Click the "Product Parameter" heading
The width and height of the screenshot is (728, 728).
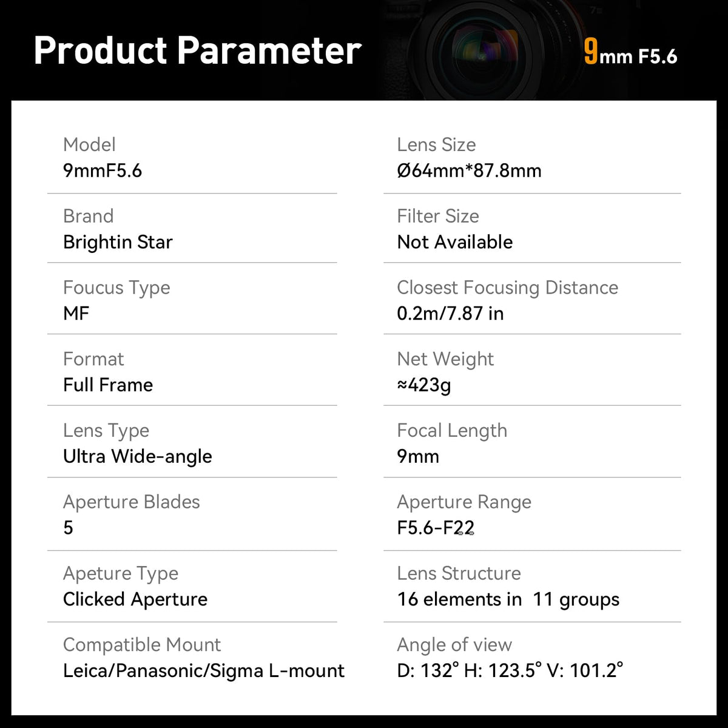pyautogui.click(x=197, y=50)
